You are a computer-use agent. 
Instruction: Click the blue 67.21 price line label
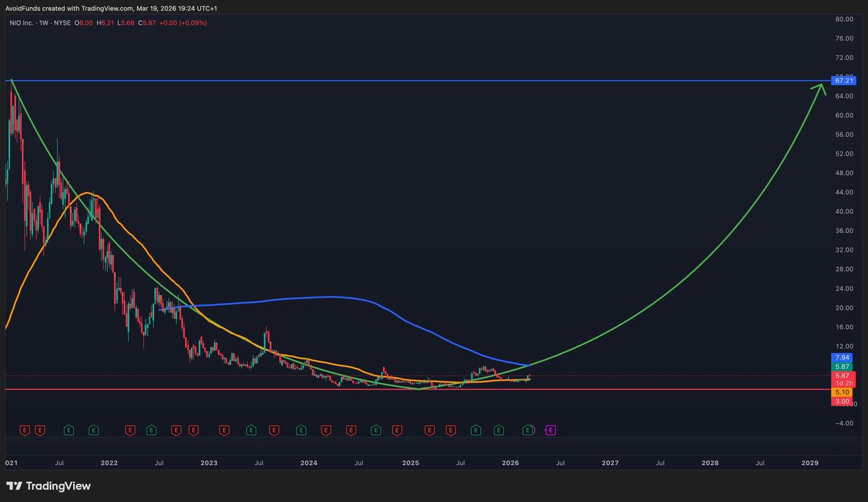[x=843, y=81]
